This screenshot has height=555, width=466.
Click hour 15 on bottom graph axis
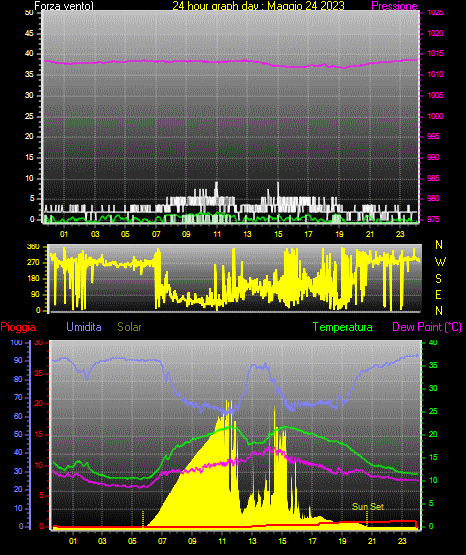click(x=282, y=541)
